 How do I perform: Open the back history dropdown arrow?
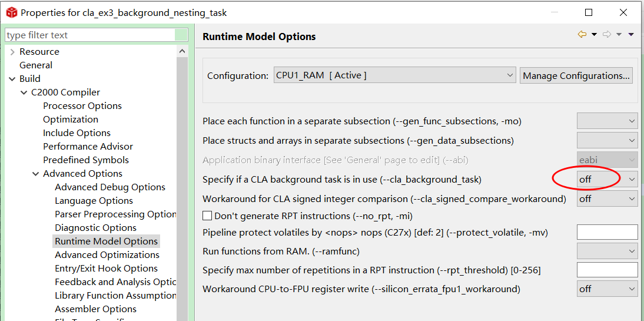[x=594, y=35]
